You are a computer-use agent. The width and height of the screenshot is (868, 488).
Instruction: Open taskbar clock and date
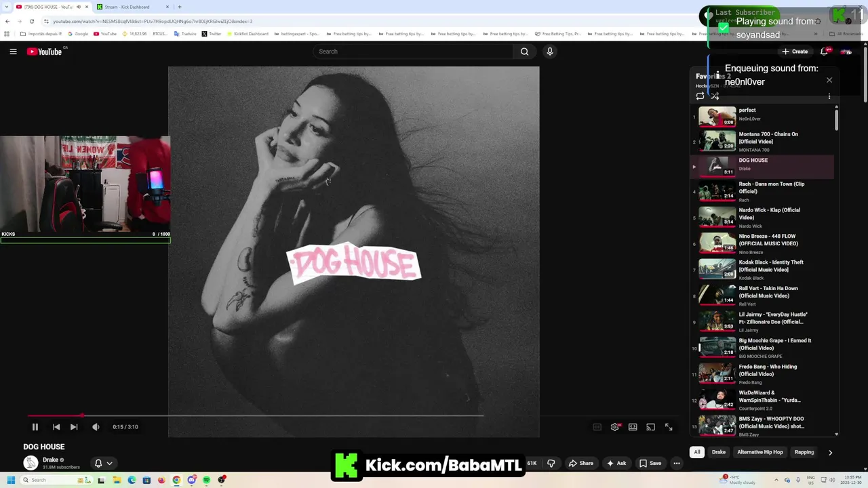point(852,480)
